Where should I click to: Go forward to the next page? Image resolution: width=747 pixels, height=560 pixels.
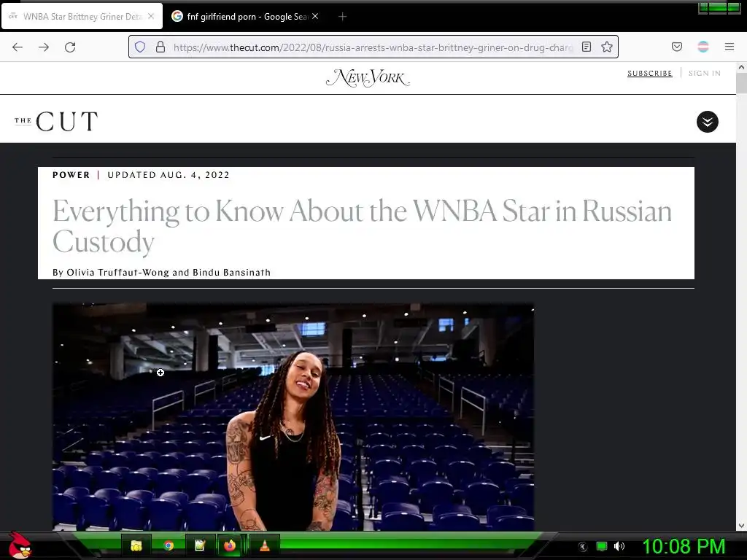click(x=44, y=47)
